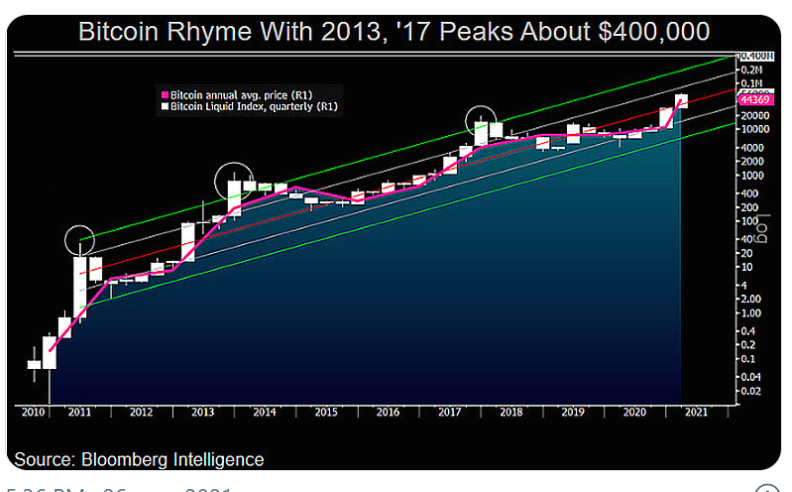Click the 2010 year label on the x-axis
The image size is (792, 492).
click(33, 412)
